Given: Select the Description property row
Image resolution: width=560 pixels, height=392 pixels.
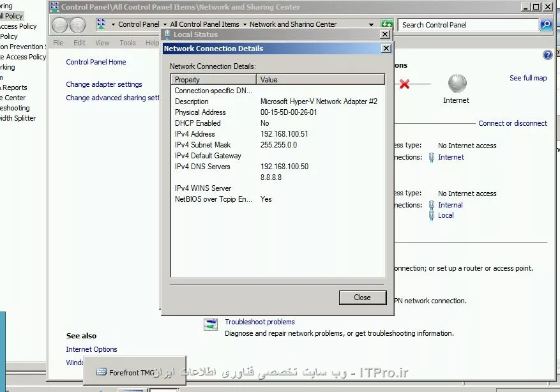Looking at the screenshot, I should (278, 102).
